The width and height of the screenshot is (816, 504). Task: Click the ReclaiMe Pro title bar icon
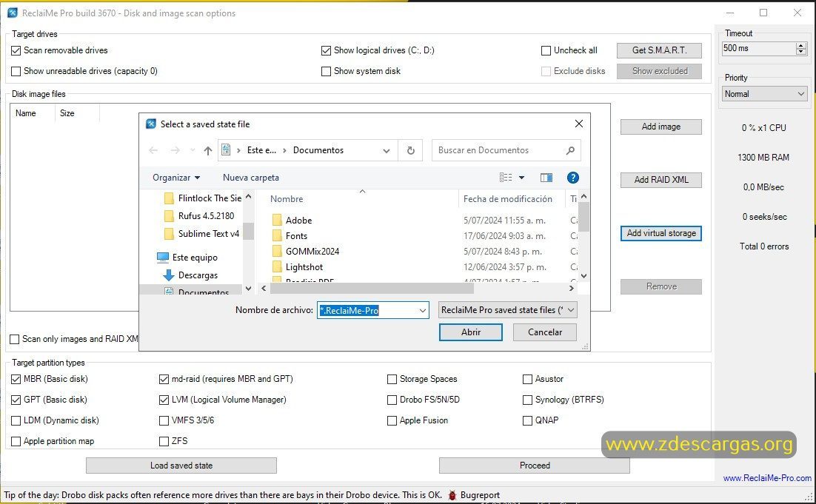(13, 13)
